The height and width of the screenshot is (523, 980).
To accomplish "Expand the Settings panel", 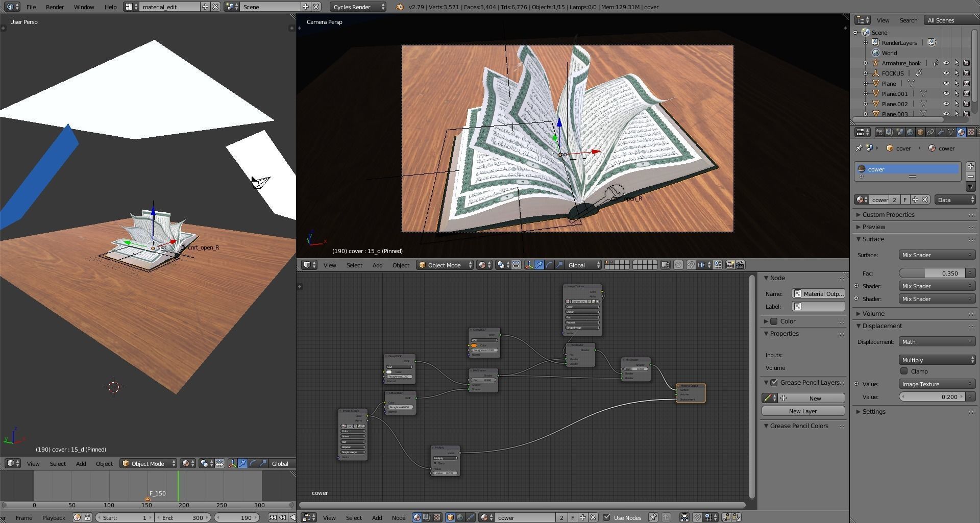I will pyautogui.click(x=873, y=411).
